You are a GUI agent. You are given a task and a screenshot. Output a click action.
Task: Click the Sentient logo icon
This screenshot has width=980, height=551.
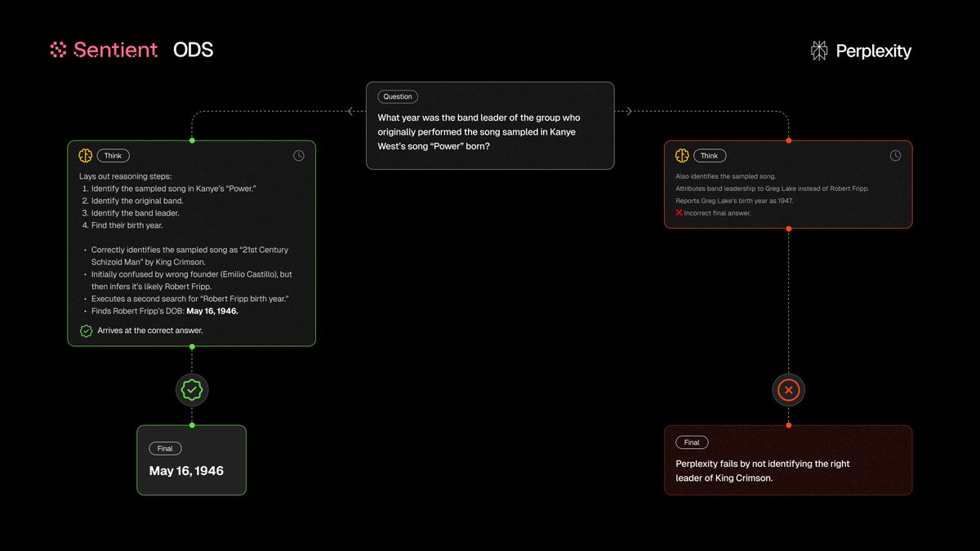pos(58,50)
